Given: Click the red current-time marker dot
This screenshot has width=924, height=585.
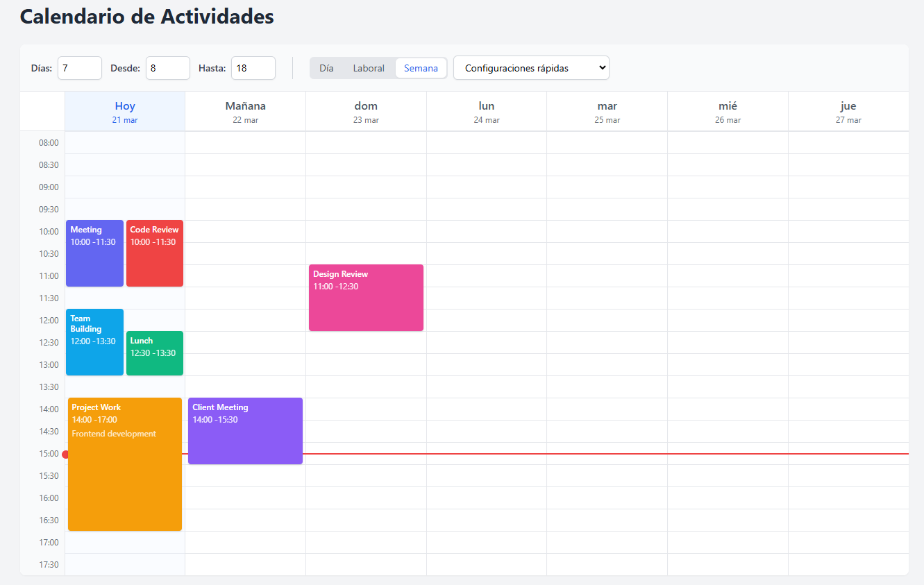Looking at the screenshot, I should [65, 455].
